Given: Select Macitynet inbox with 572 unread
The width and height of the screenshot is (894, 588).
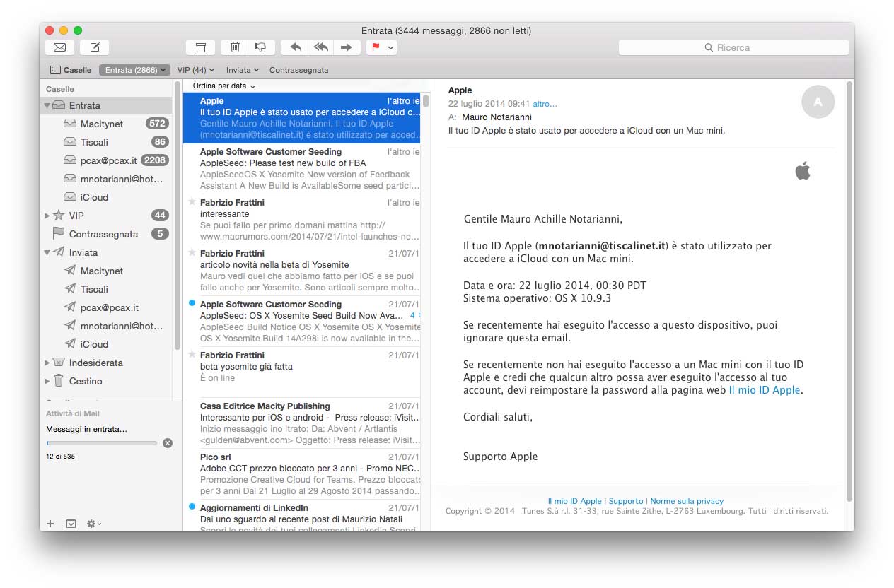Looking at the screenshot, I should [x=106, y=124].
